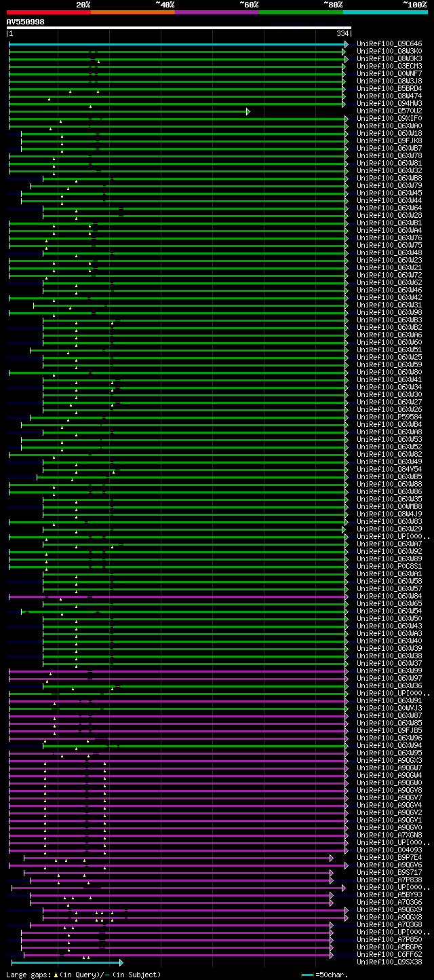The height and width of the screenshot is (980, 434).
Task: Open hit UniRef100_Q9FJB5
Action: (x=389, y=731)
